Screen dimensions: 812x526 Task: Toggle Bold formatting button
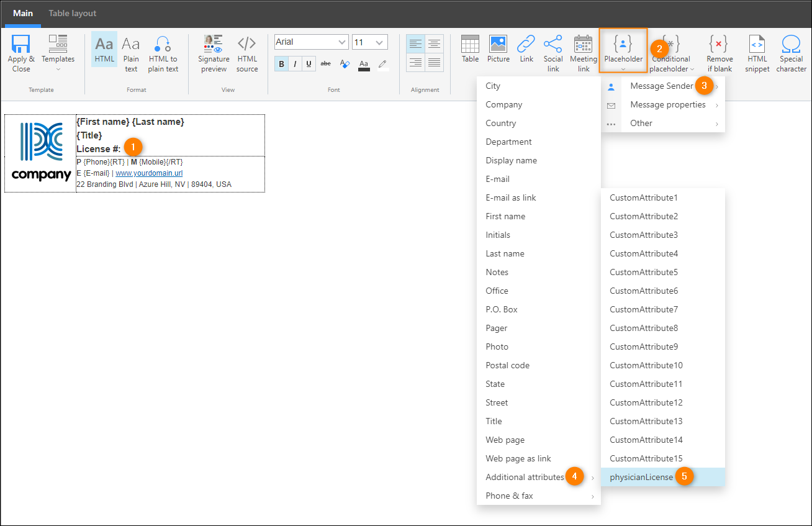coord(282,63)
